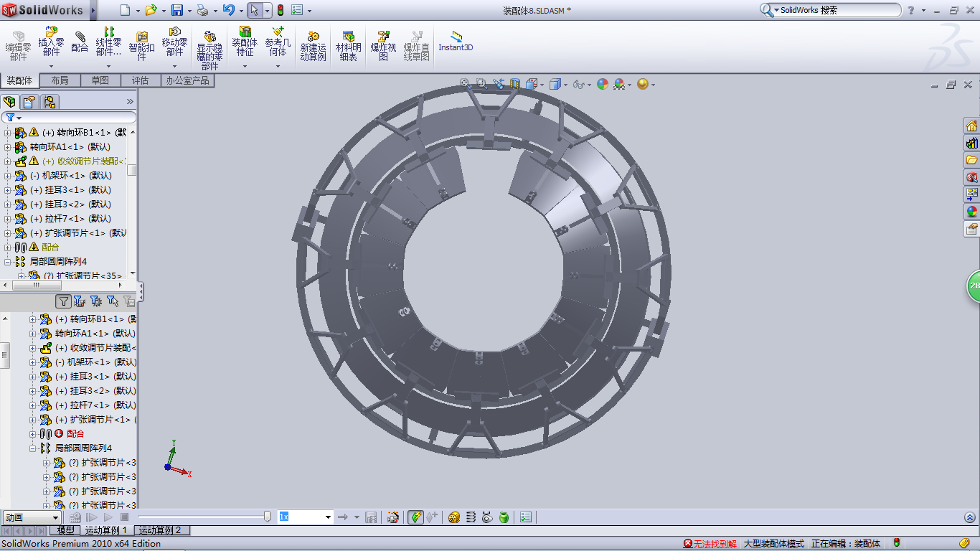
Task: Expand the SolidWorks menu arrow
Action: 94,10
